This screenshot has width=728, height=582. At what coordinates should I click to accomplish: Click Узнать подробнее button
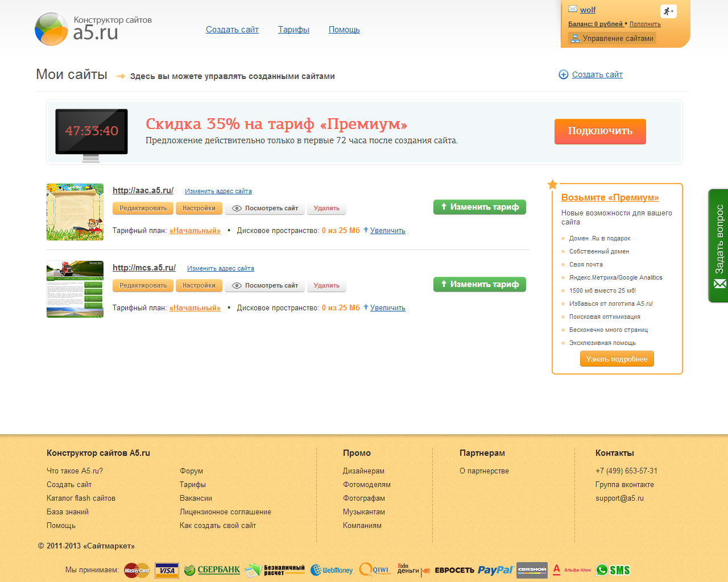coord(617,359)
